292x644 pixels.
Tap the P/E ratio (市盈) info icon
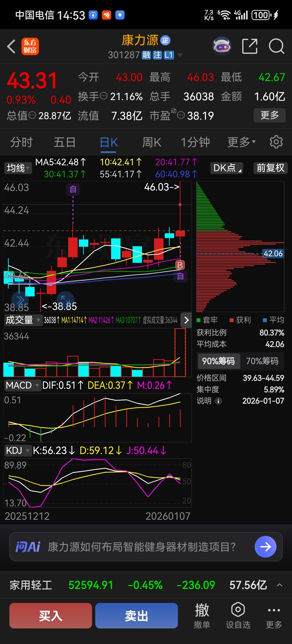(x=181, y=115)
